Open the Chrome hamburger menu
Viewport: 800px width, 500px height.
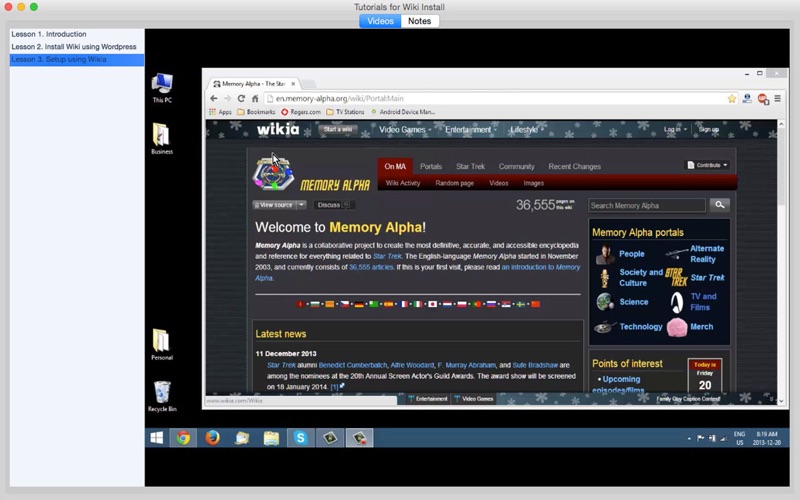click(778, 98)
